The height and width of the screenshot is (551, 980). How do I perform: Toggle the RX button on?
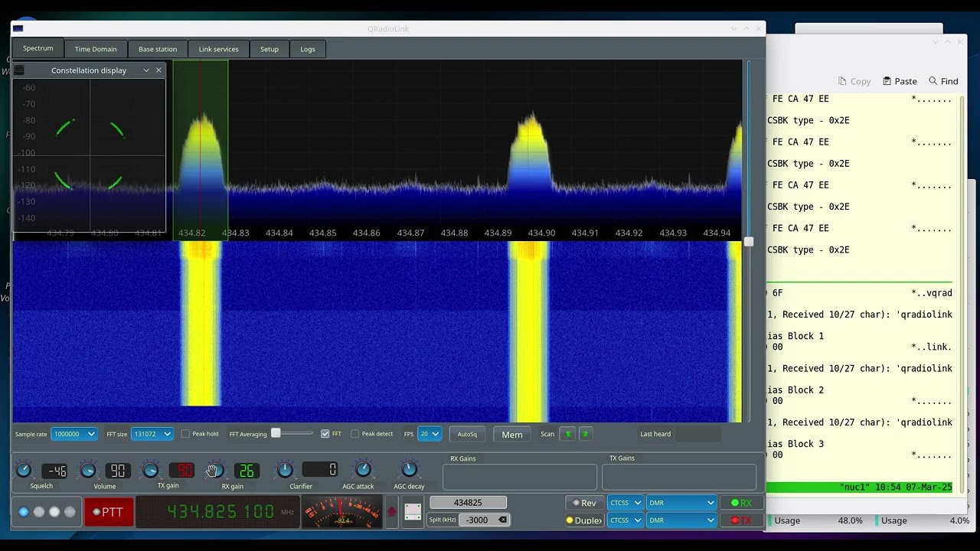(741, 503)
